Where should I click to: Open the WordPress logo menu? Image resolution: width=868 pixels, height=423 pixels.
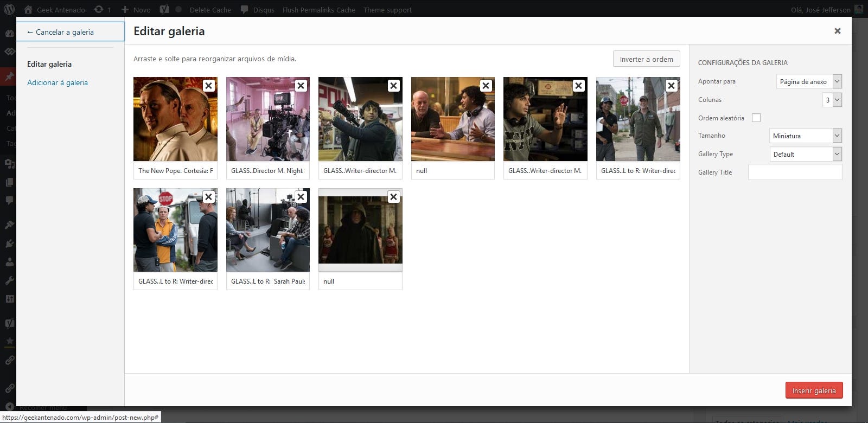coord(9,9)
